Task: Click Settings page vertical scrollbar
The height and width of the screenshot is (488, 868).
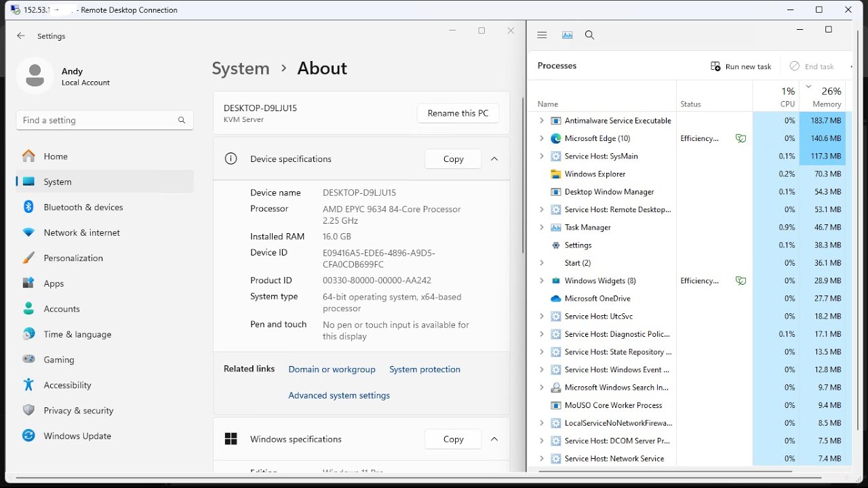Action: coord(522,176)
